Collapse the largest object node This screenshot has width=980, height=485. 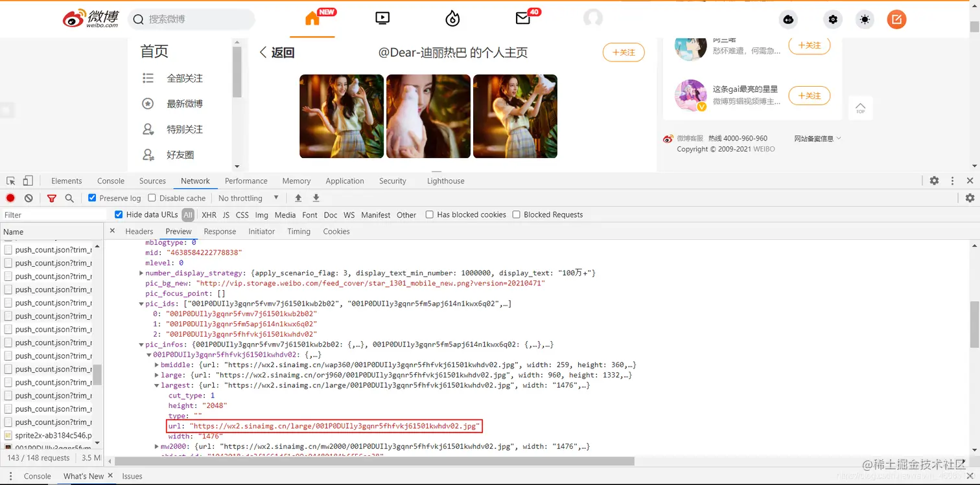157,385
